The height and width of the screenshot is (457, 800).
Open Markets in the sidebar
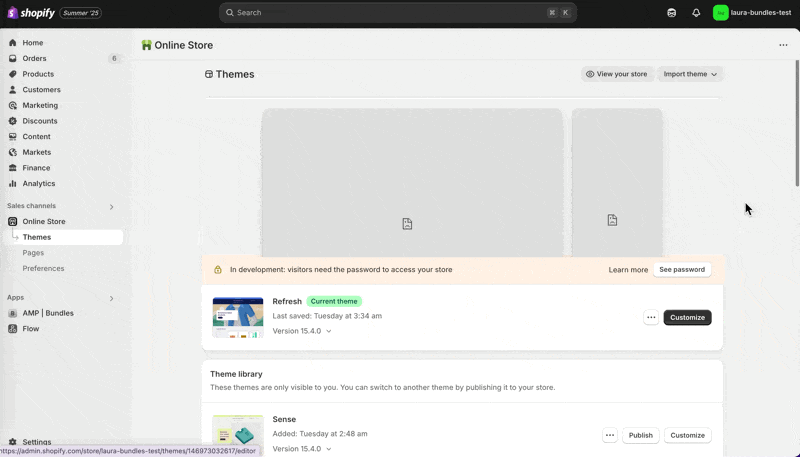pyautogui.click(x=36, y=153)
